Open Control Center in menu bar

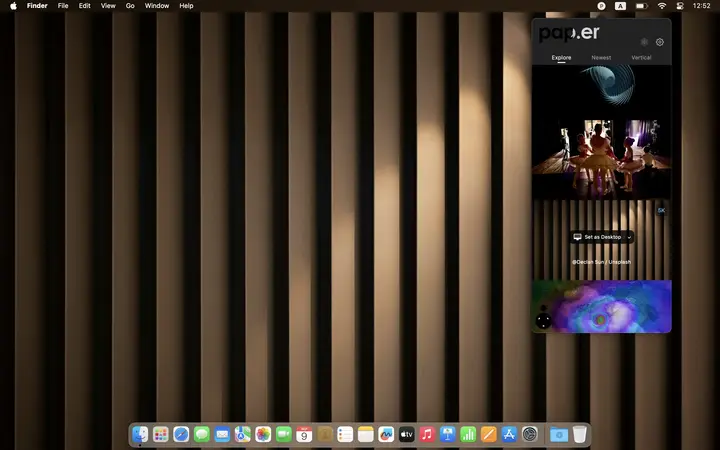[681, 6]
